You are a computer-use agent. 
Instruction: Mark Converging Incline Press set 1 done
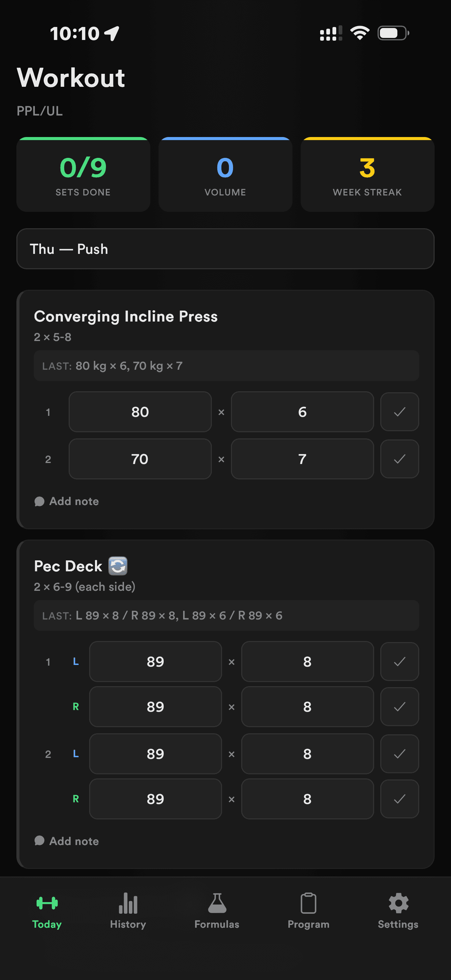399,412
